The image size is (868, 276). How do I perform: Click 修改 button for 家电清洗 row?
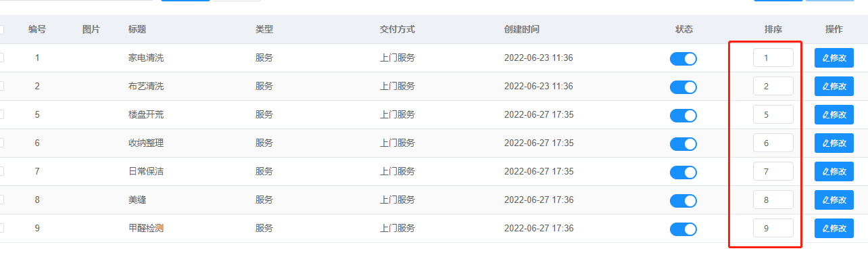point(834,58)
